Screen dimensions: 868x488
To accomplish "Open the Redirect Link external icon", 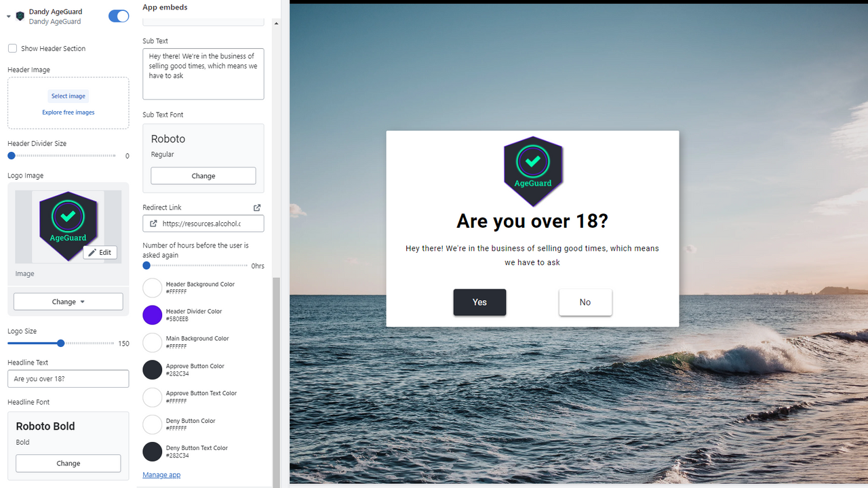I will coord(257,208).
